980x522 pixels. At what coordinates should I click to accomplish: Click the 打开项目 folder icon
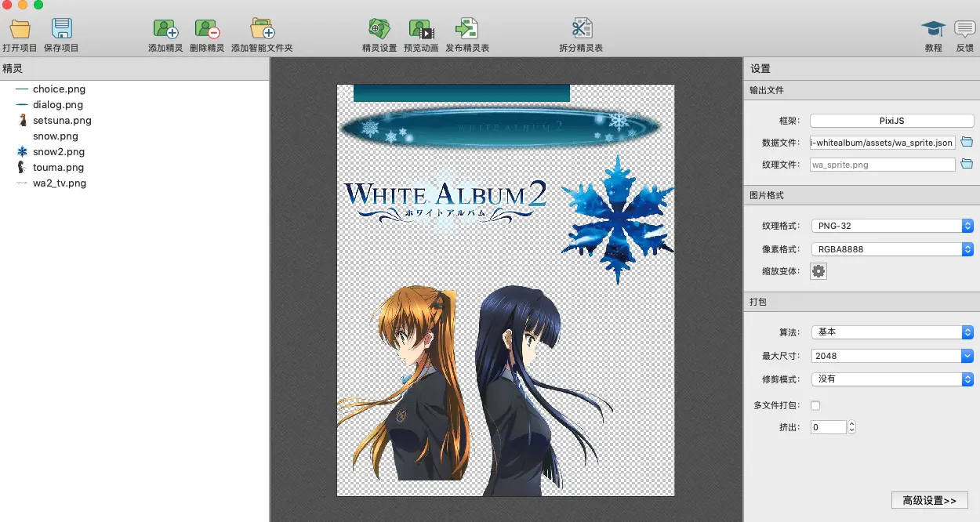pyautogui.click(x=20, y=29)
